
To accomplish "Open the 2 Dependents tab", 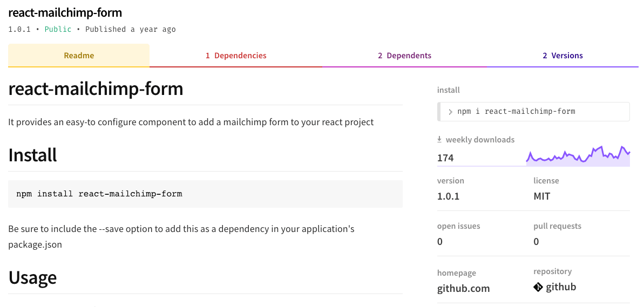I will [404, 56].
